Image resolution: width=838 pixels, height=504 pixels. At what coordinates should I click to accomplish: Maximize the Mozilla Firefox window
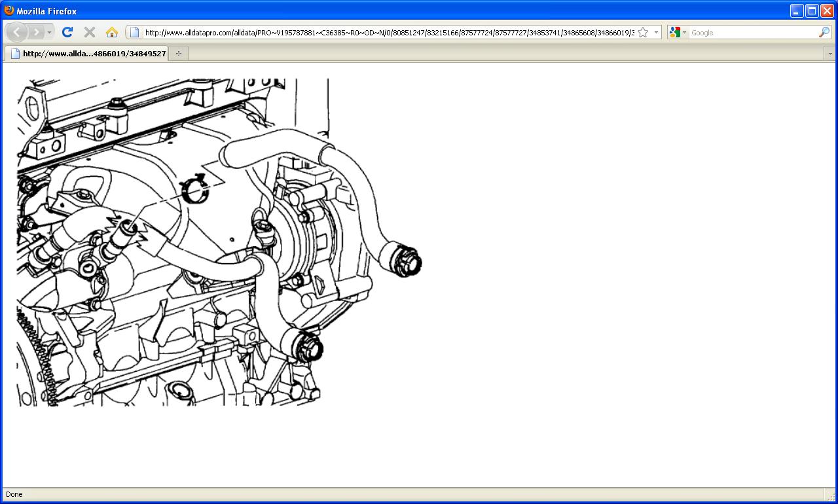812,10
